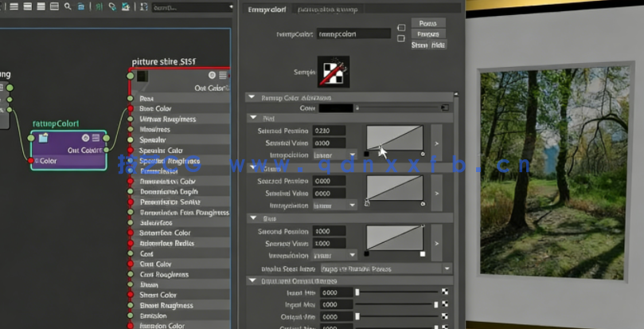Click the black swatch icon on the shader node
This screenshot has height=329, width=644.
click(x=141, y=76)
